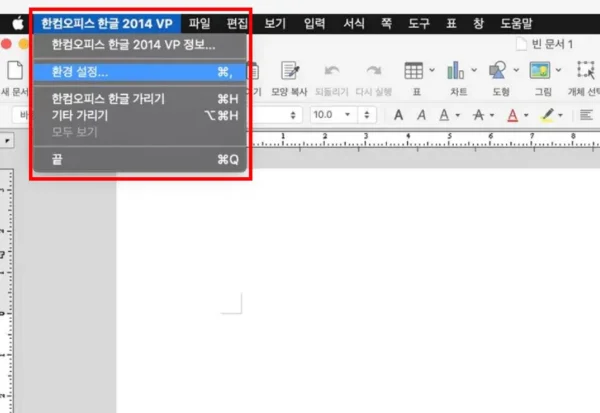Open the 보기 menu

point(275,24)
